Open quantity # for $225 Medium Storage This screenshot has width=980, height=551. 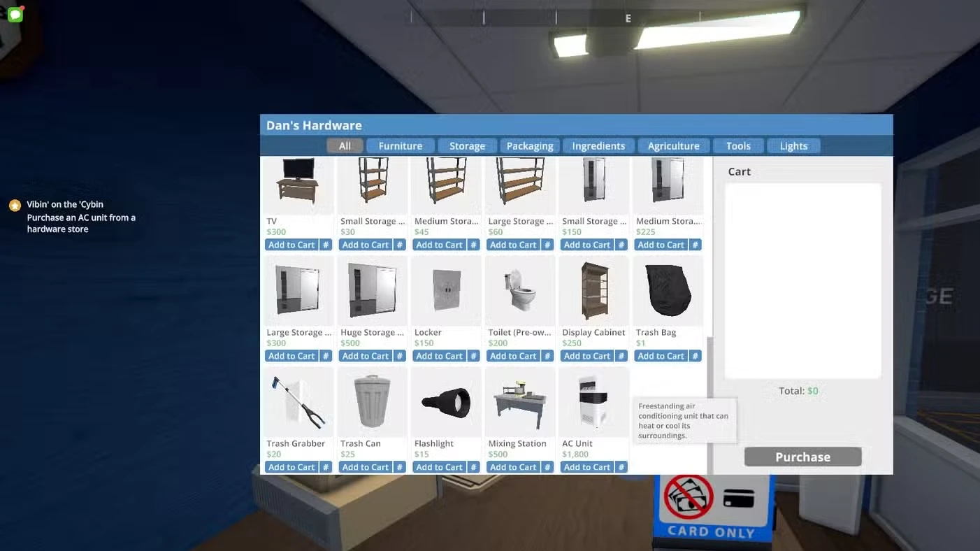pyautogui.click(x=695, y=245)
